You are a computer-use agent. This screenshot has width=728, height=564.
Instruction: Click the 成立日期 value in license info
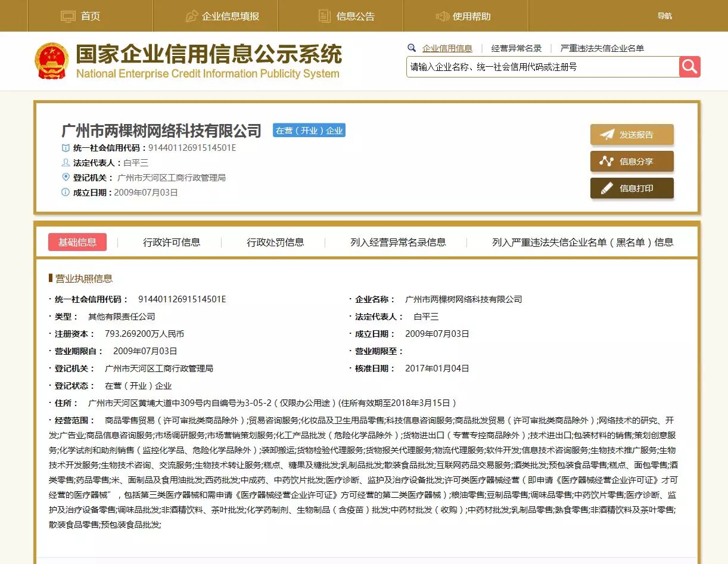(x=437, y=334)
